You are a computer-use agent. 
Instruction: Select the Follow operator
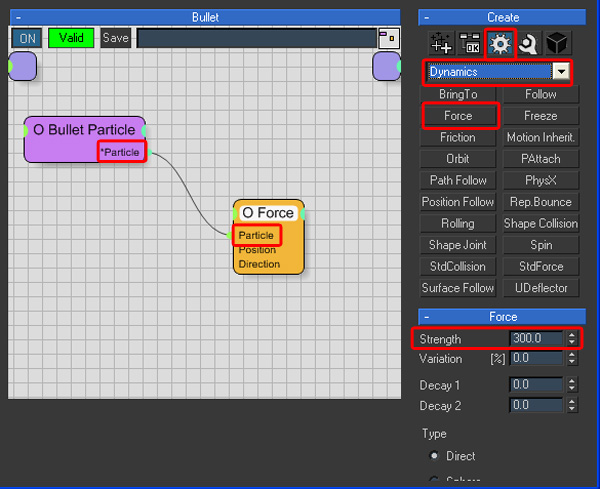coord(541,94)
